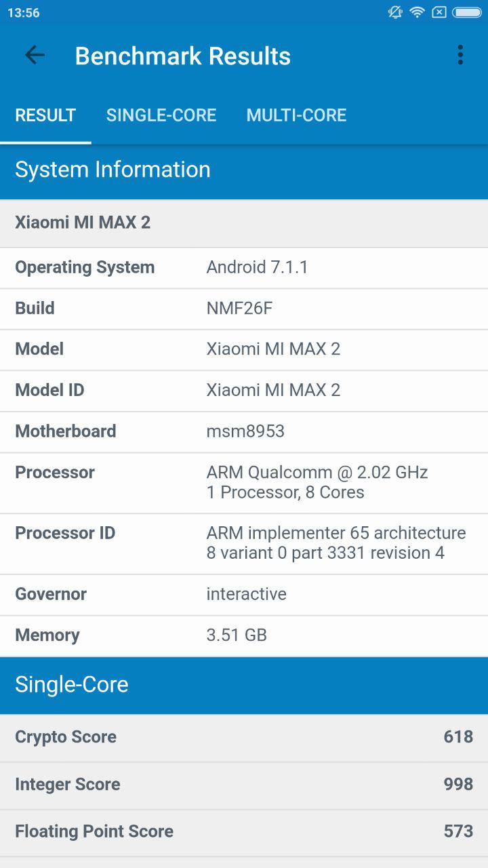Viewport: 488px width, 868px height.
Task: Select the RESULT tab
Action: coord(45,115)
